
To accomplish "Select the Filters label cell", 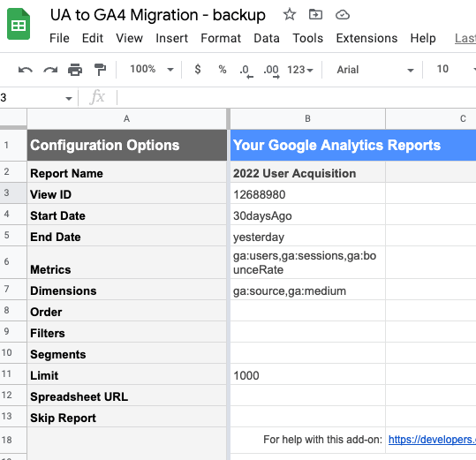I will click(127, 332).
